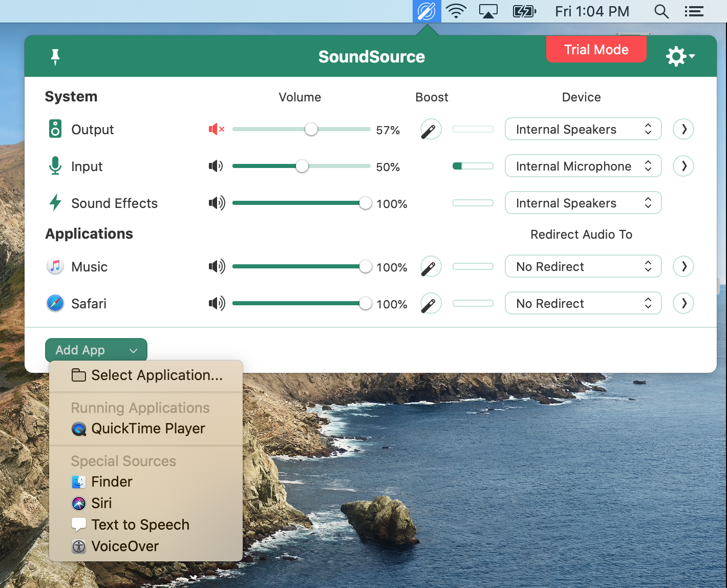
Task: Click the folder icon beside Select Application
Action: 79,375
